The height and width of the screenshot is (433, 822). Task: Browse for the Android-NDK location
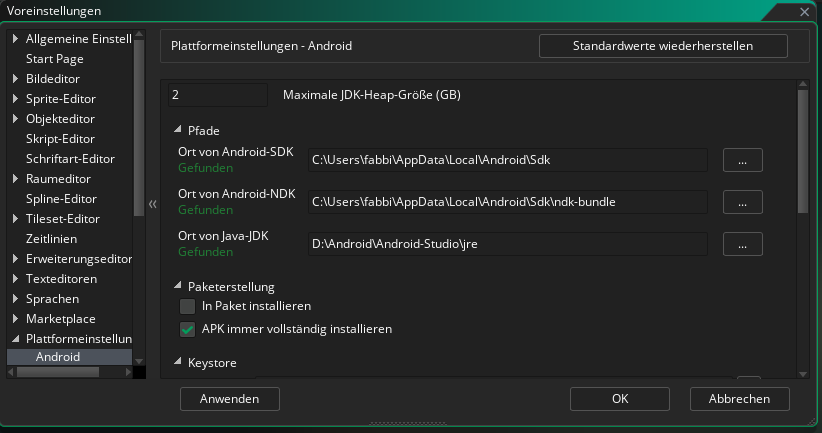[742, 202]
